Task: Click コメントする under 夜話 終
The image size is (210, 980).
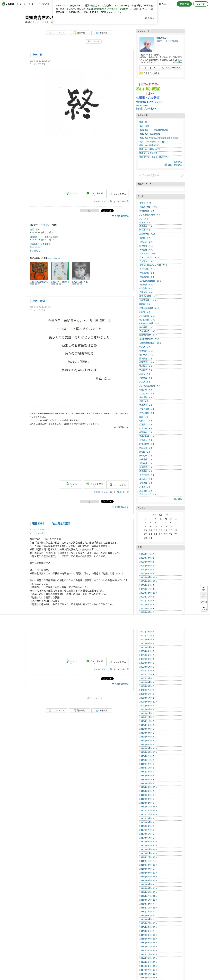Action: coord(94,194)
